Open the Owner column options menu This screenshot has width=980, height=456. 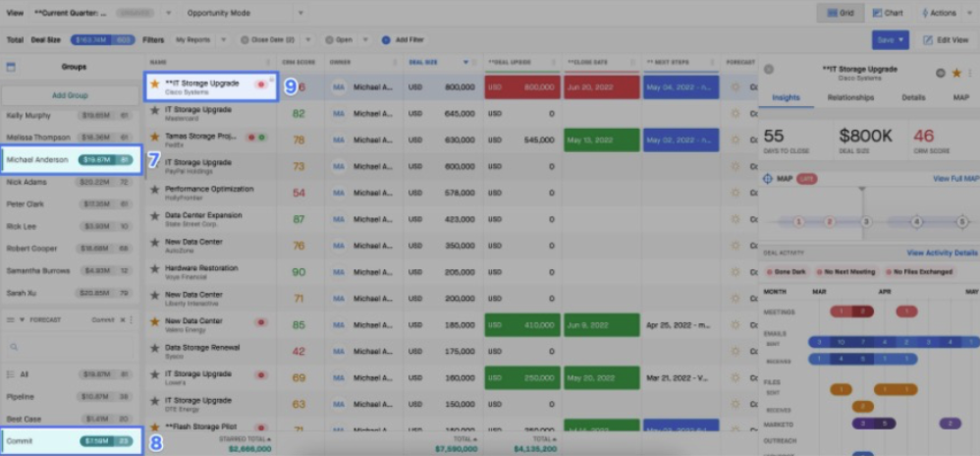tap(396, 62)
